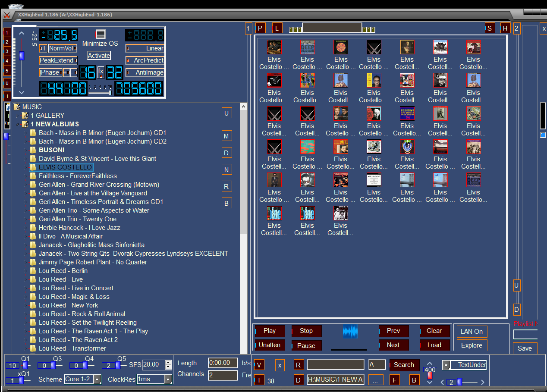547x392 pixels.
Task: Click the up arrow above 400
Action: click(x=430, y=364)
